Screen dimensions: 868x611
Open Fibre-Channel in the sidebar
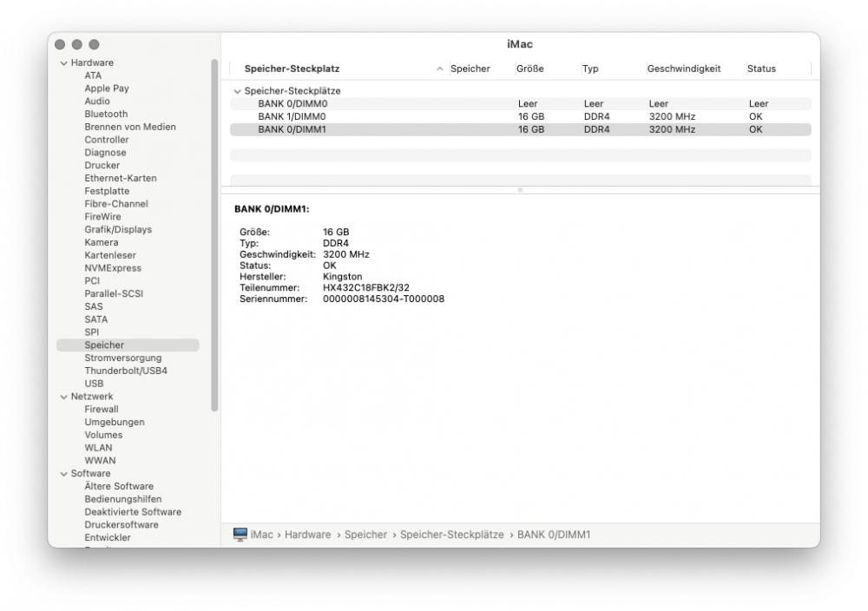[x=116, y=204]
